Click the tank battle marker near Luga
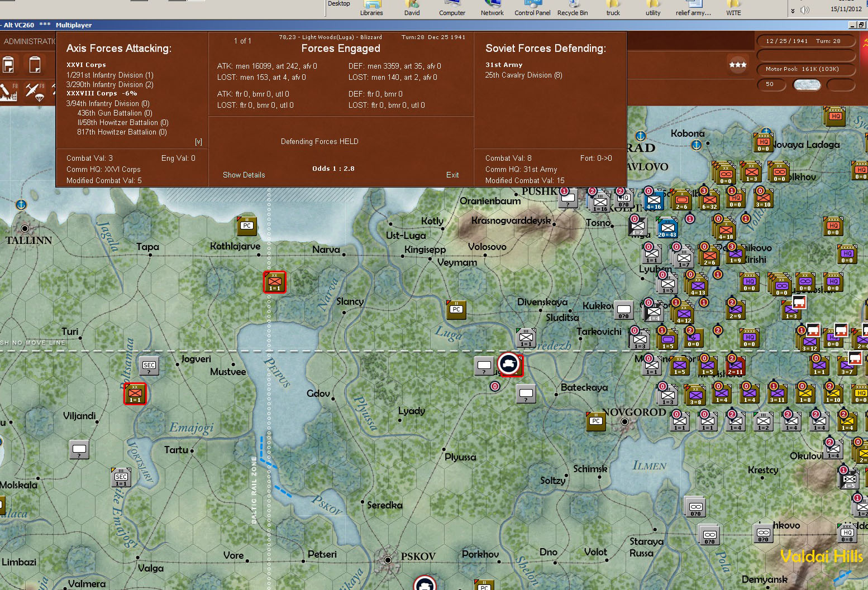Screen dimensions: 868x590 coord(509,364)
